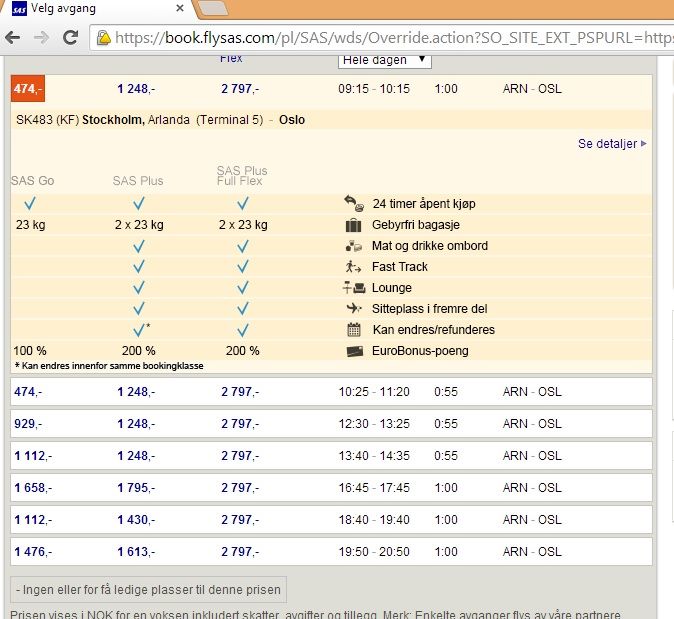
Task: Select 2 797,- fare for 13:40 departure
Action: click(x=240, y=456)
